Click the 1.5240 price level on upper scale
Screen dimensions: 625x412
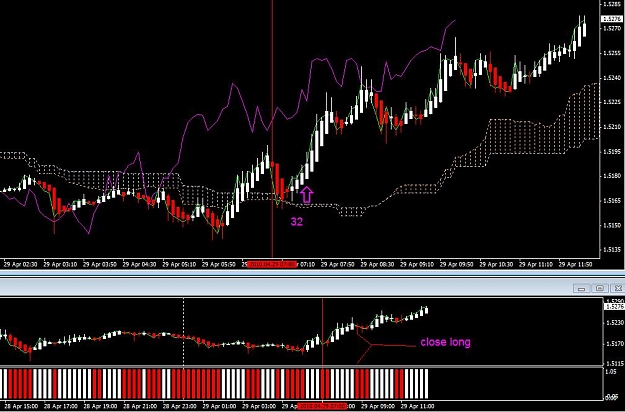pos(610,78)
